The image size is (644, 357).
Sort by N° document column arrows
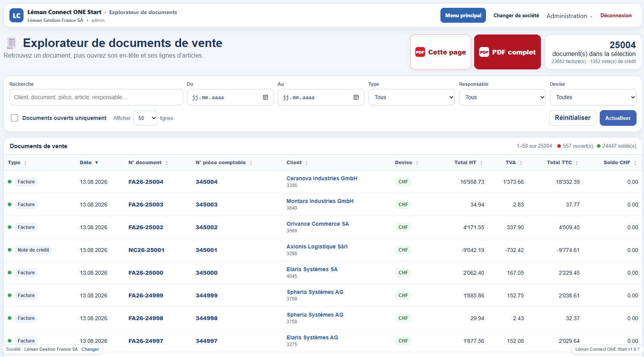tap(166, 163)
